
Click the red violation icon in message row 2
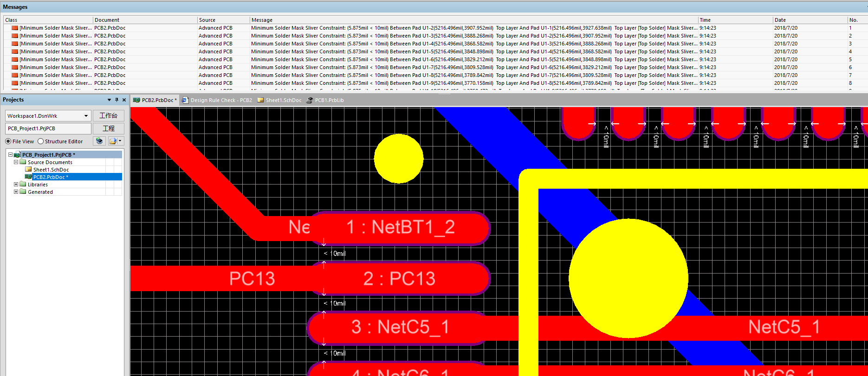(15, 36)
